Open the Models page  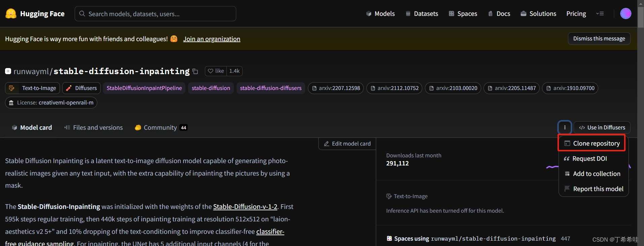(380, 13)
